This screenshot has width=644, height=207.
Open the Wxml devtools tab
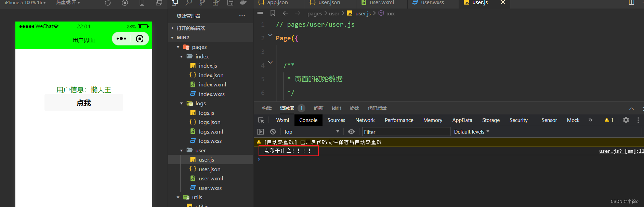(282, 120)
